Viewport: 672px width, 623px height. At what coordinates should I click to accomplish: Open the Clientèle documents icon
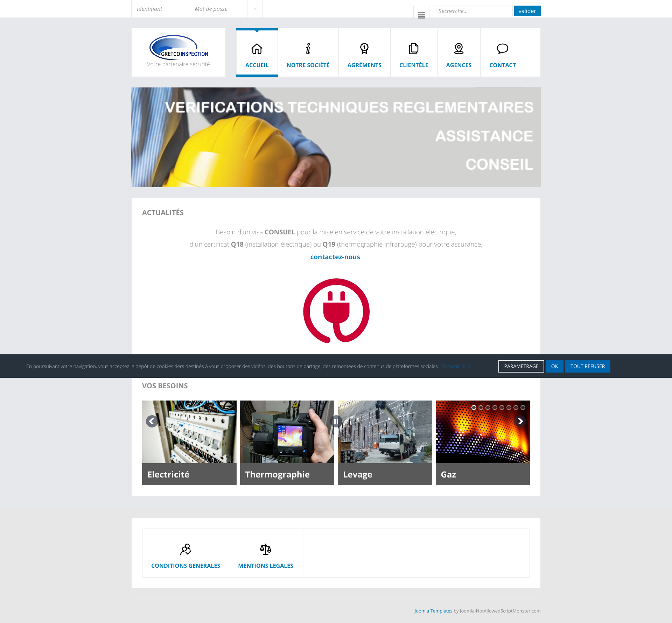(414, 49)
